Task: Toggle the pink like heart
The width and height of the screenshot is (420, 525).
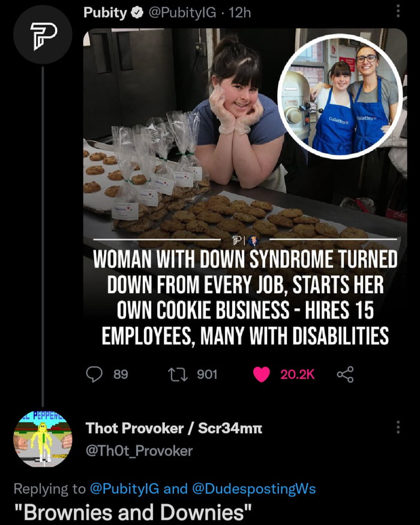Action: pos(261,374)
